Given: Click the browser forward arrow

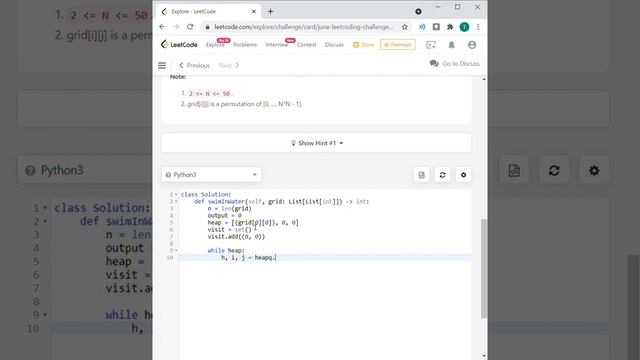Looking at the screenshot, I should tap(176, 27).
